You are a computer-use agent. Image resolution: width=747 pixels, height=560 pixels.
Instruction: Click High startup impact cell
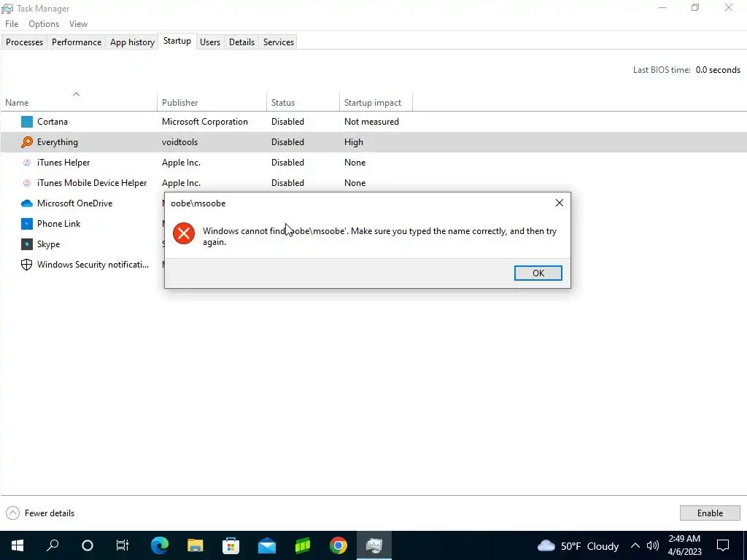click(354, 142)
